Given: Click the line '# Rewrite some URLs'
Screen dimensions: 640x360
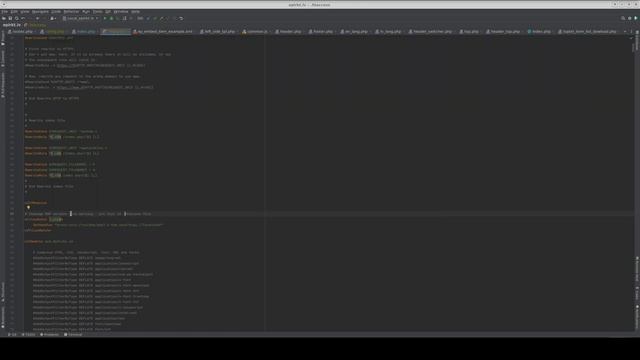Looking at the screenshot, I should (44, 120).
